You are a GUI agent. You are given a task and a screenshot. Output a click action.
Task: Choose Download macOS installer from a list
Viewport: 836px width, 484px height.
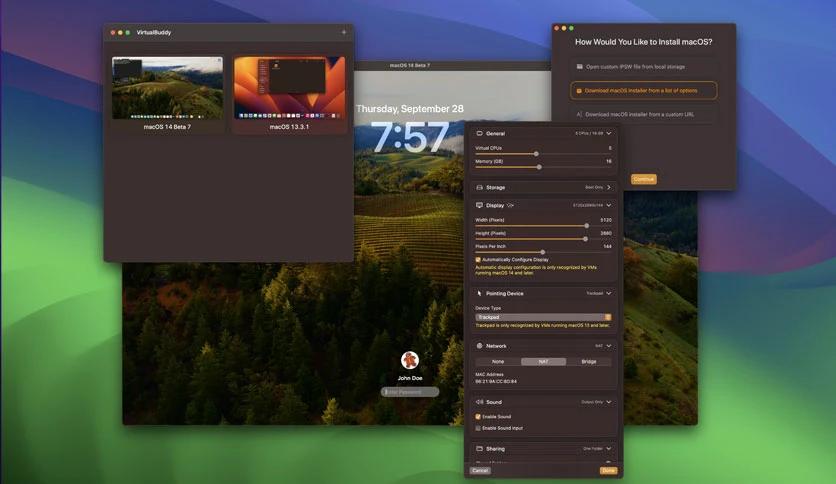point(644,91)
